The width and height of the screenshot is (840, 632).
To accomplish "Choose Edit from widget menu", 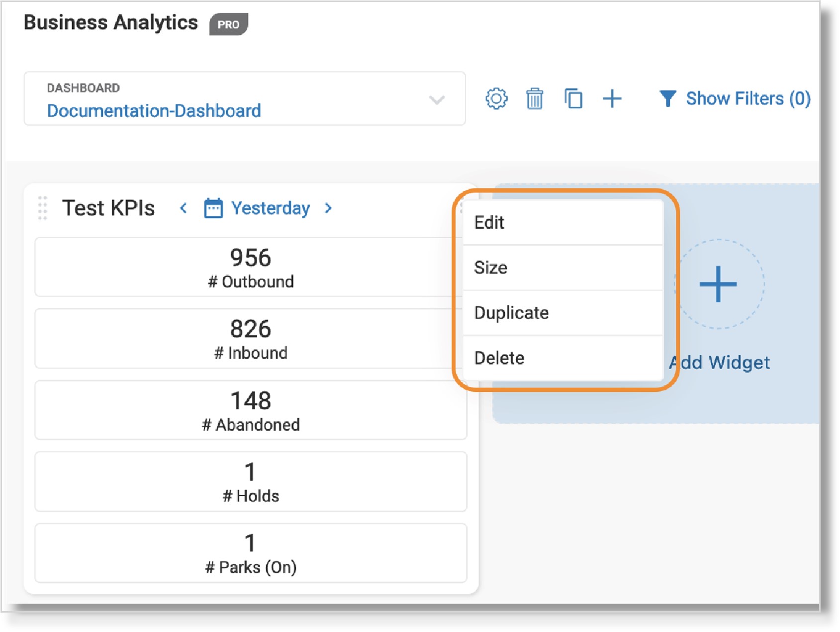I will (x=563, y=222).
